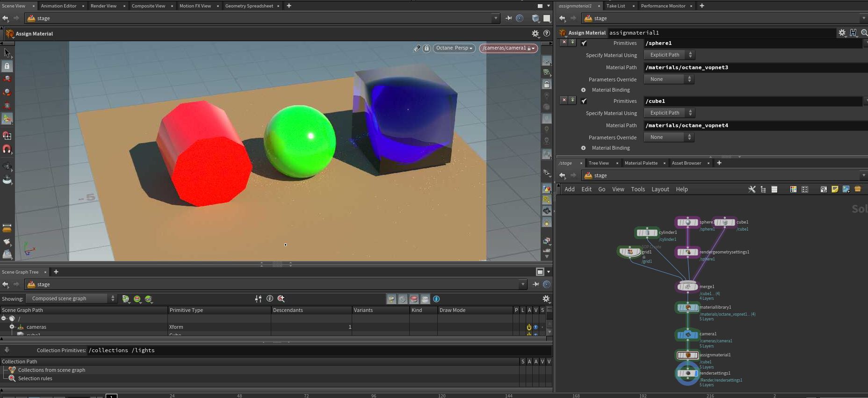Open the colored grid palette in network toolbar
Image resolution: width=868 pixels, height=398 pixels.
click(x=793, y=189)
